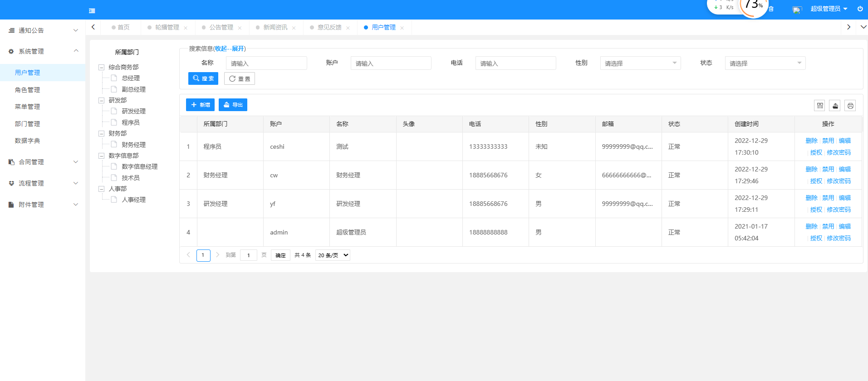
Task: Toggle the sidebar collapse icon in header
Action: pos(92,11)
